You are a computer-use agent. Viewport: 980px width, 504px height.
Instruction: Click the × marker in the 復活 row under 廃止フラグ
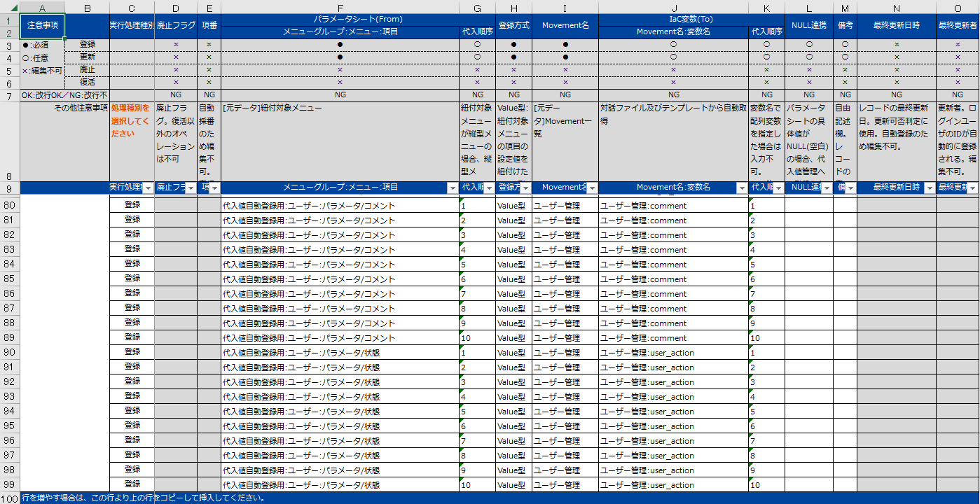tap(176, 82)
